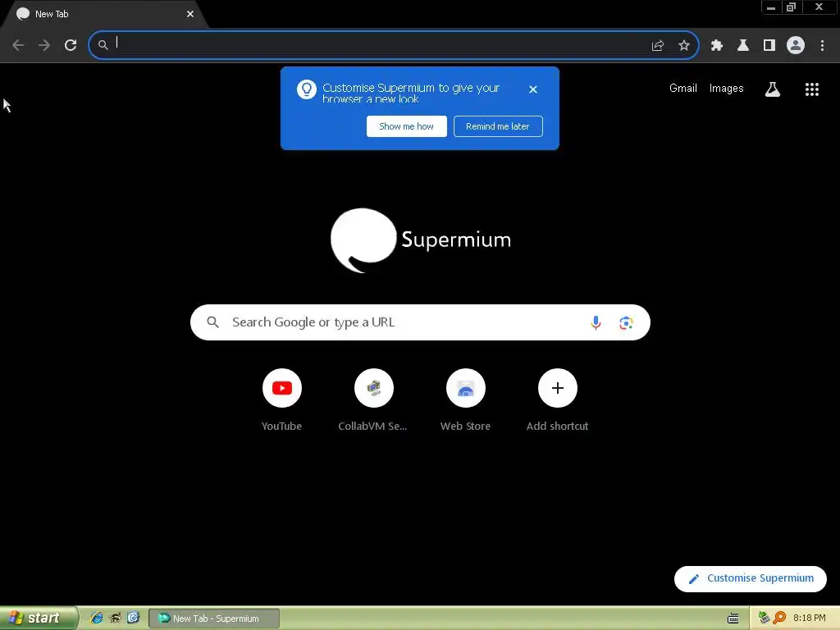
Task: Click the magnifier icon in search box
Action: [212, 322]
